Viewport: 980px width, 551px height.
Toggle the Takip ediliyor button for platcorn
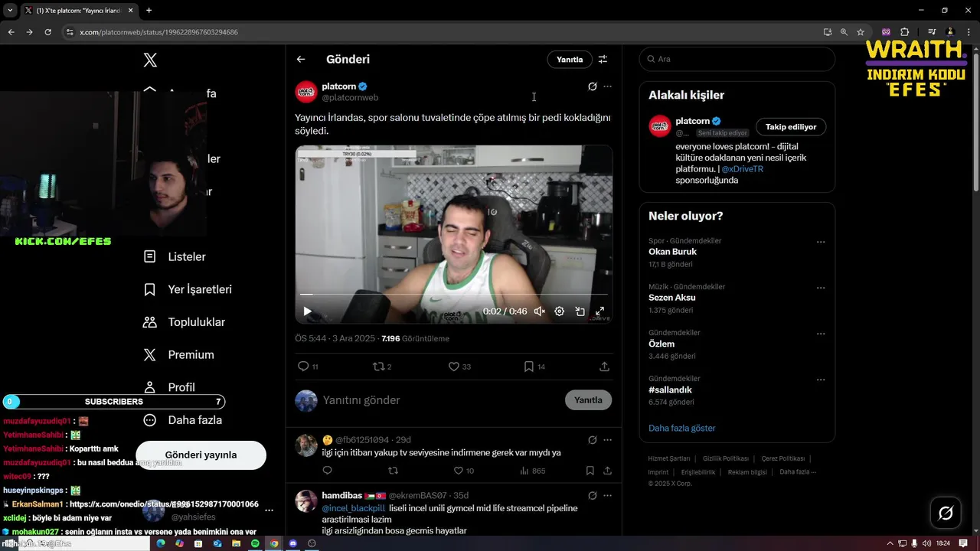[791, 127]
